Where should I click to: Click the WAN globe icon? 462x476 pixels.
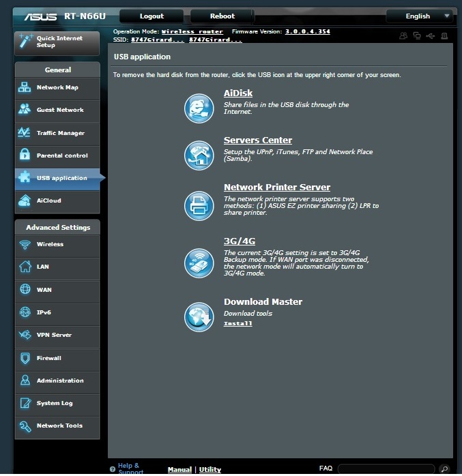coord(25,289)
